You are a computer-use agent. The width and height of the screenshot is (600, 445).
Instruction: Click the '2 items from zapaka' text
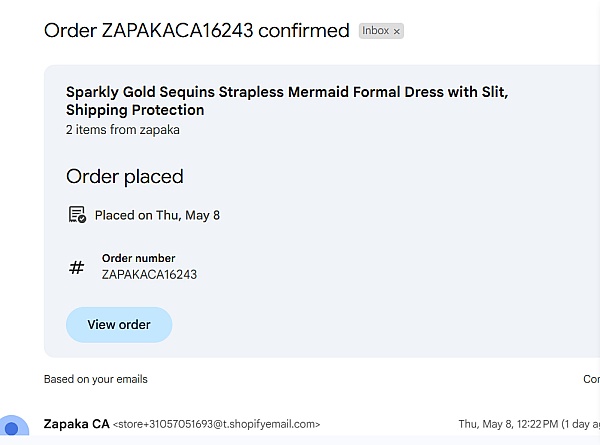[123, 129]
